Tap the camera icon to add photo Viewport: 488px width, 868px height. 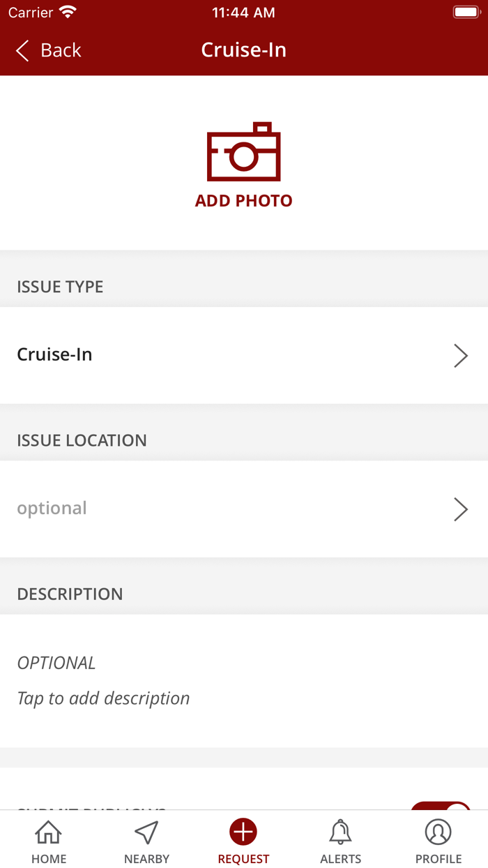243,152
